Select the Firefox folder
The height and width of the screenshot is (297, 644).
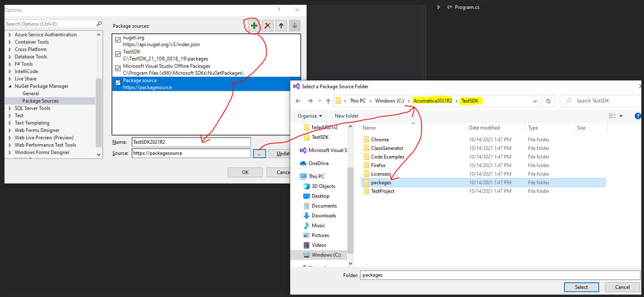374,165
